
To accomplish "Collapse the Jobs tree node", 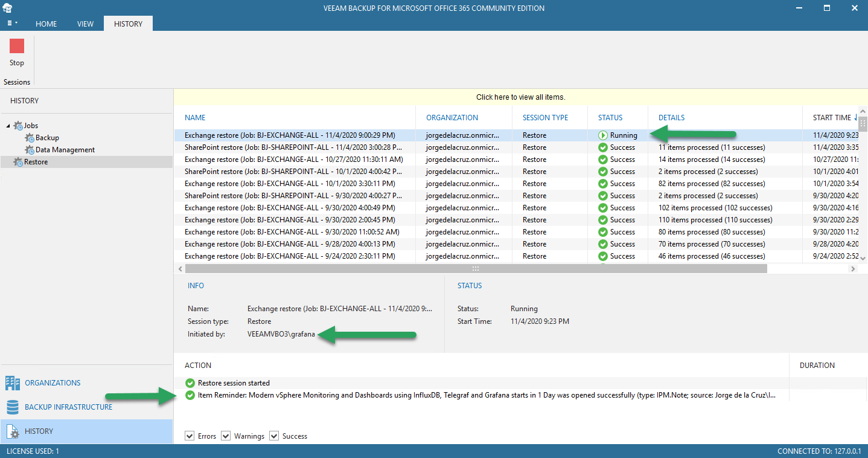I will pyautogui.click(x=8, y=126).
